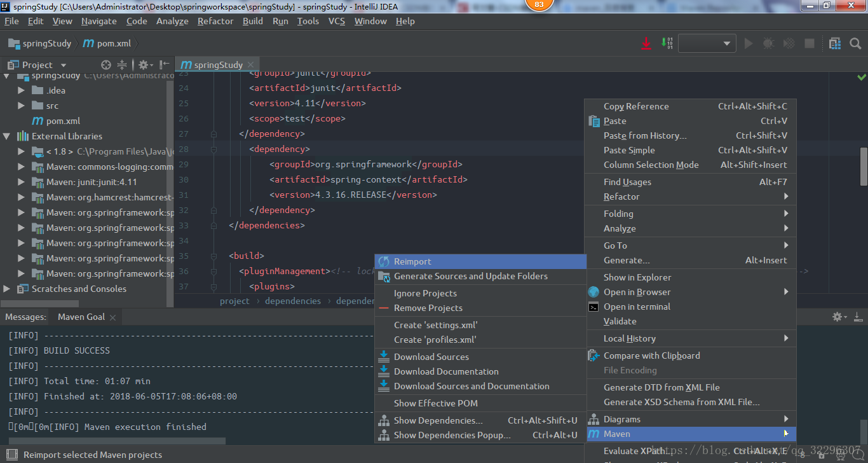This screenshot has width=868, height=463.
Task: Click the Collapse All icon in Project panel
Action: pos(122,65)
